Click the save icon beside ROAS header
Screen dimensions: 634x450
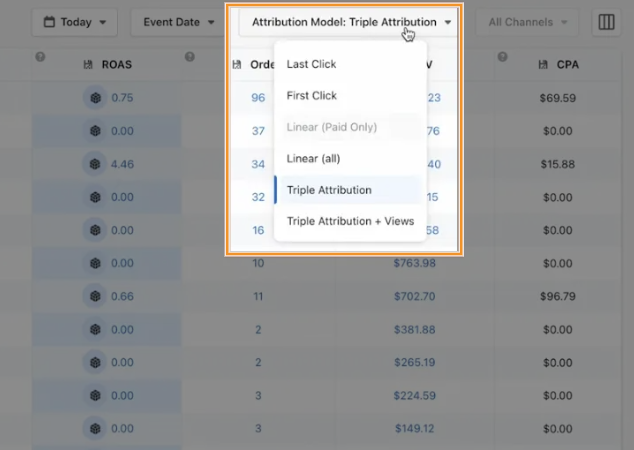[x=87, y=65]
